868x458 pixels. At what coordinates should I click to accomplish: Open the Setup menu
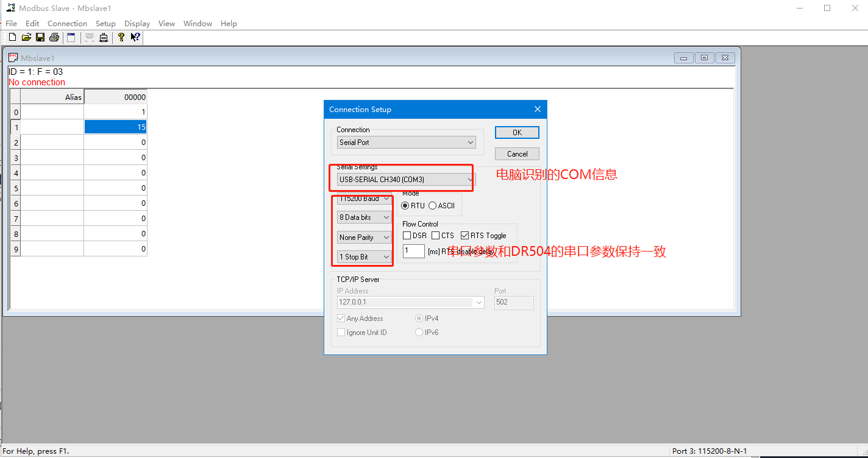[105, 24]
